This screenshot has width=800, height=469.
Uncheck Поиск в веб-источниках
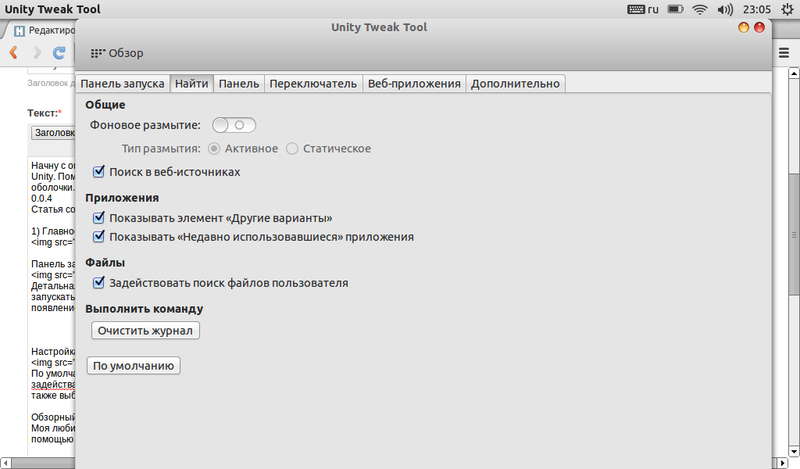point(99,172)
